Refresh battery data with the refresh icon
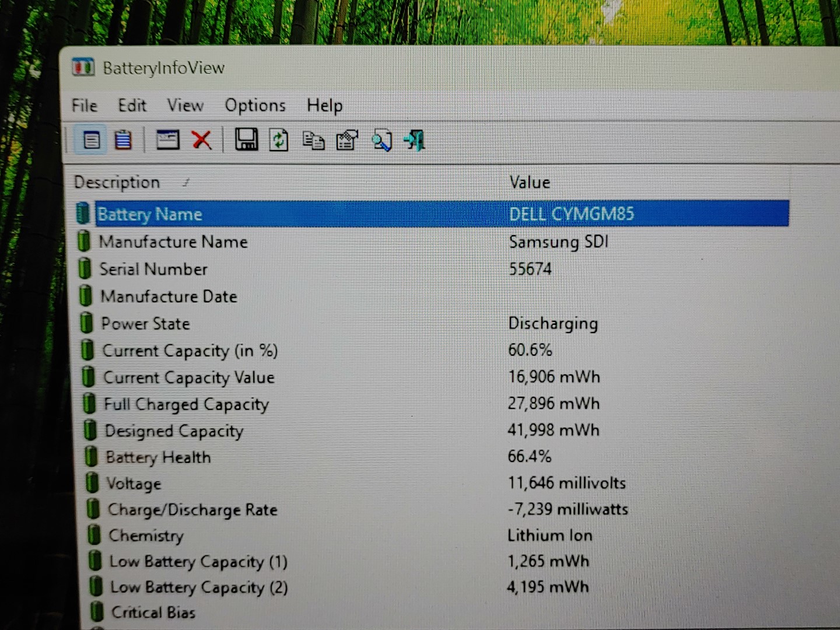Screen dimensions: 840x630 [x=279, y=140]
